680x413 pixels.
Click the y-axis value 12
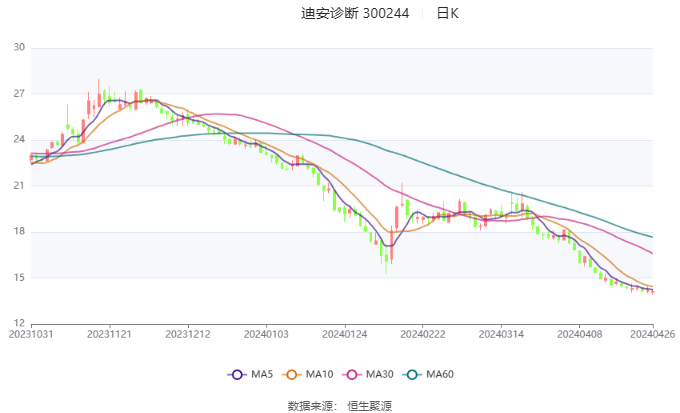tap(19, 323)
